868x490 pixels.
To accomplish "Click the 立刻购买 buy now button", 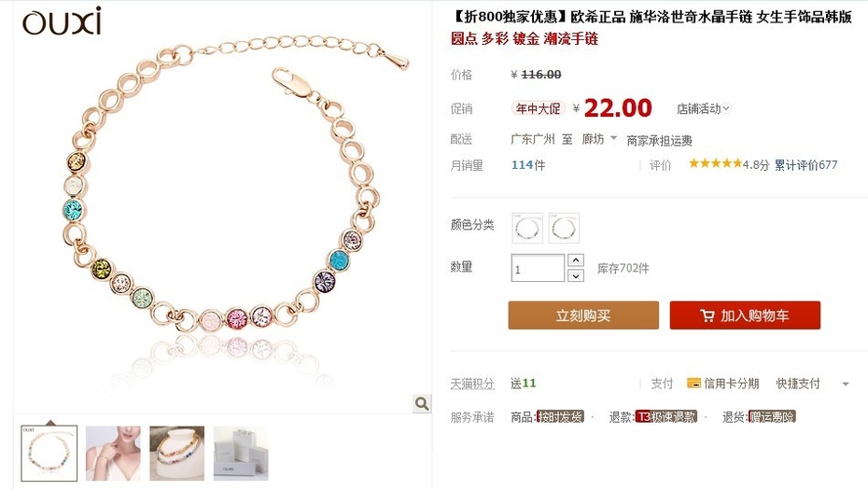I will (583, 315).
